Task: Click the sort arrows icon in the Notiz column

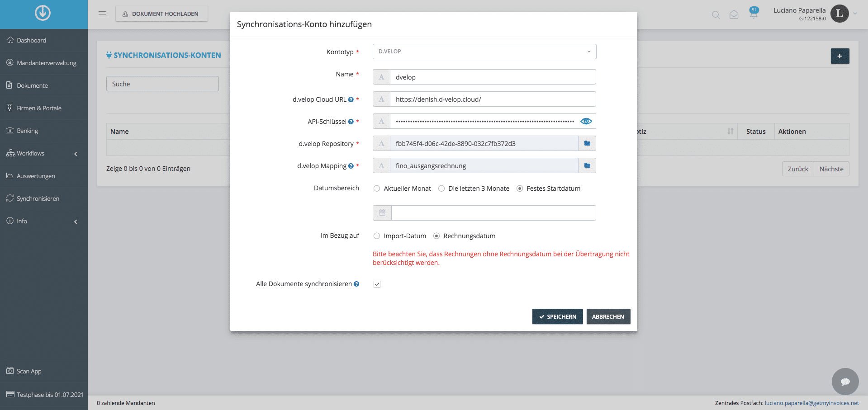Action: pos(730,131)
